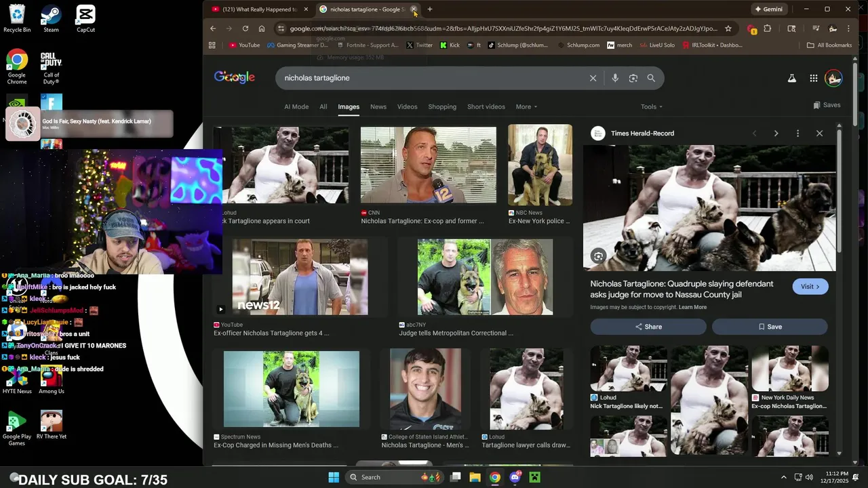
Task: Bookmark this page with the star icon
Action: pos(728,28)
